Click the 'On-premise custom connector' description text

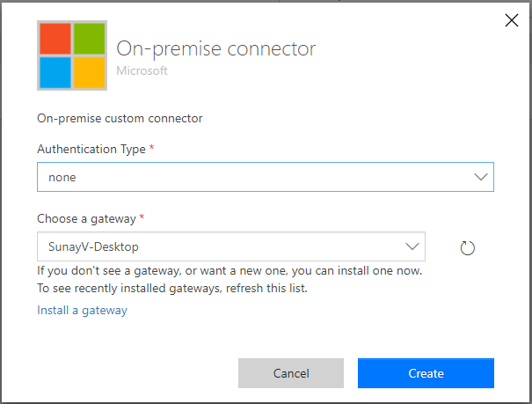point(120,117)
